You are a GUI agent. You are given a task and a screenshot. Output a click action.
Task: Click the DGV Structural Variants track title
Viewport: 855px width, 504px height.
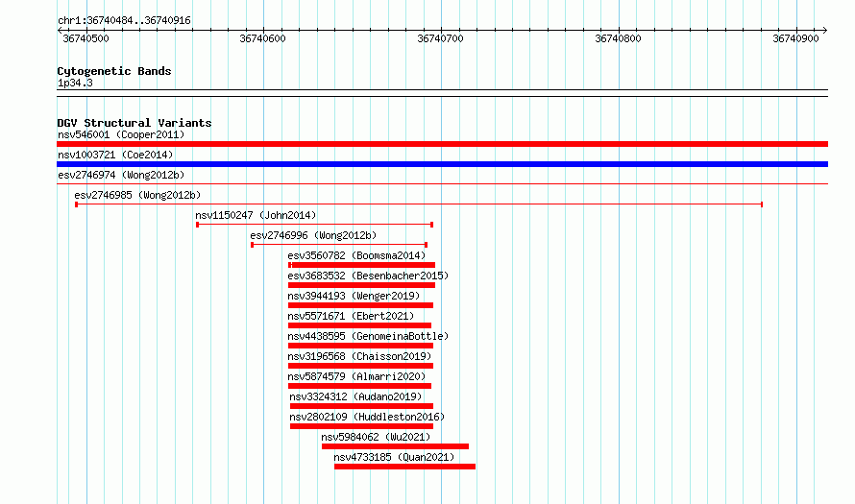click(x=134, y=123)
